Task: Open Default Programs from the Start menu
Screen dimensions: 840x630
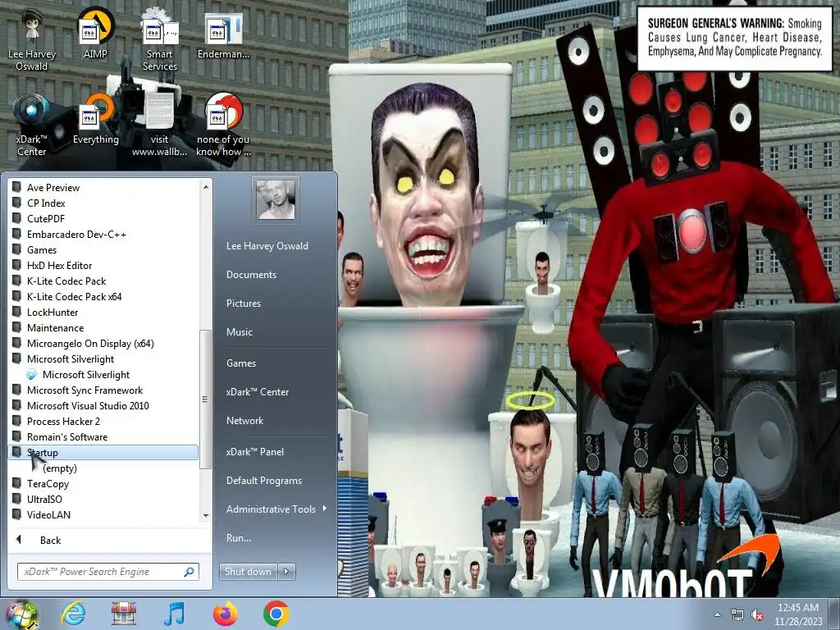Action: point(264,481)
